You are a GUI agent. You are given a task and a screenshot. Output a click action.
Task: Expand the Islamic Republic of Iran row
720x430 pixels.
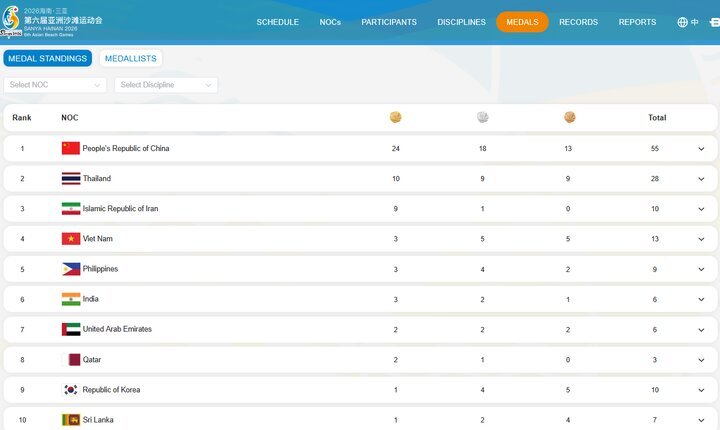click(701, 209)
